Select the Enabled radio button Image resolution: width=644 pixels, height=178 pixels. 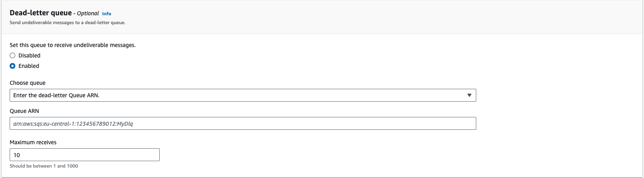tap(12, 66)
